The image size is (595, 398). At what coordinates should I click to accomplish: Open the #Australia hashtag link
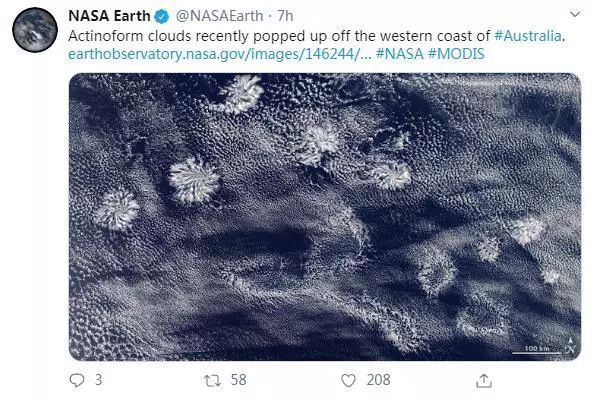click(528, 36)
